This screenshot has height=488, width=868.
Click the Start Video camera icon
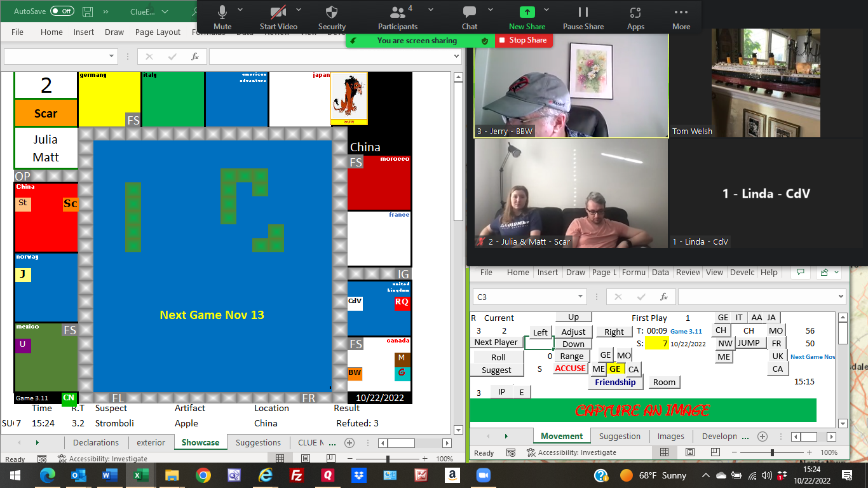tap(278, 12)
